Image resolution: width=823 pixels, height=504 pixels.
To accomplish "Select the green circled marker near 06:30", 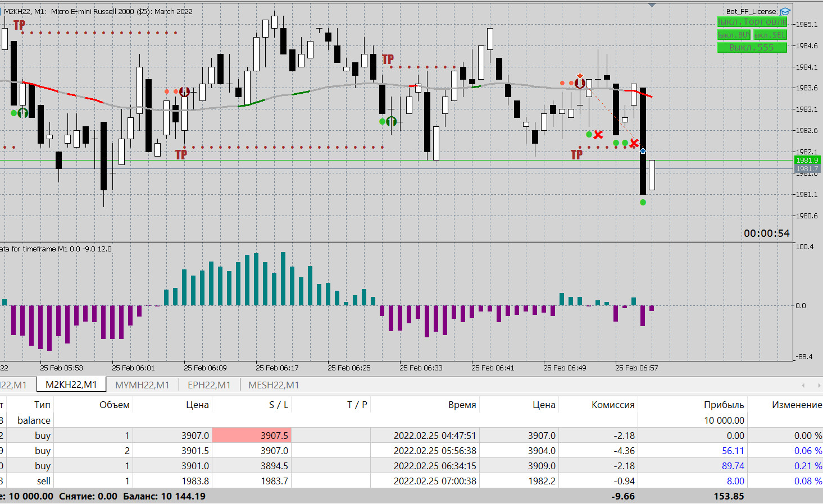I will pyautogui.click(x=392, y=121).
